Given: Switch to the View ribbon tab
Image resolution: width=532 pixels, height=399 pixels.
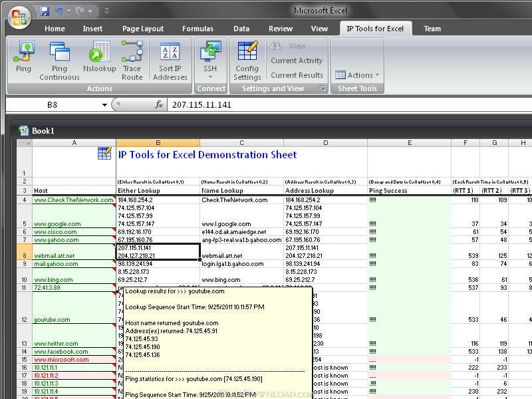Looking at the screenshot, I should pyautogui.click(x=319, y=29).
